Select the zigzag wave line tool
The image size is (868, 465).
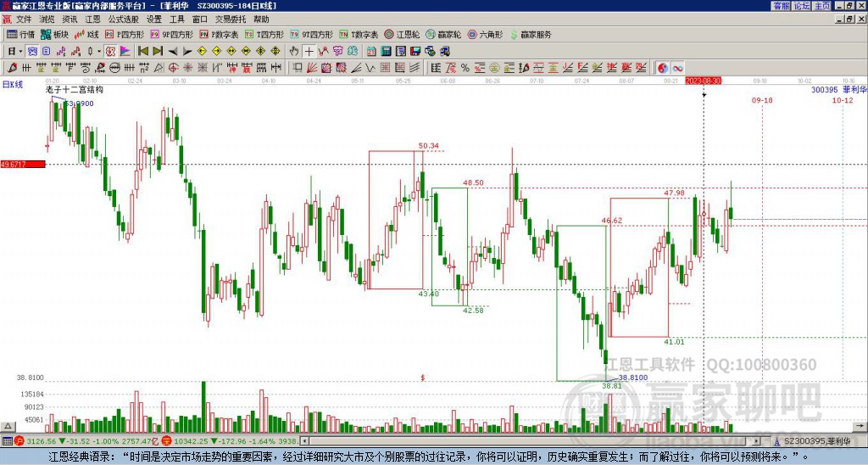(370, 68)
